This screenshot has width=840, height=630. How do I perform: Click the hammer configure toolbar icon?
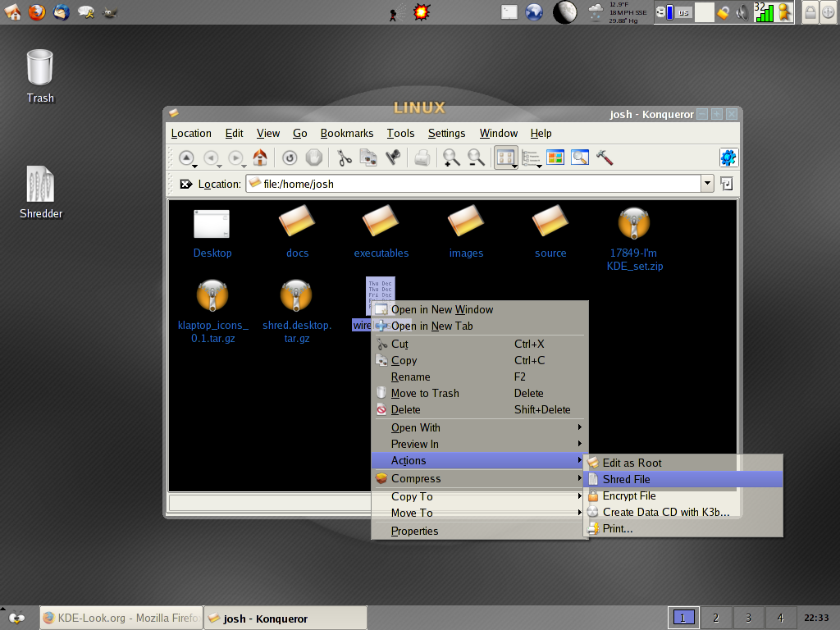[x=605, y=157]
